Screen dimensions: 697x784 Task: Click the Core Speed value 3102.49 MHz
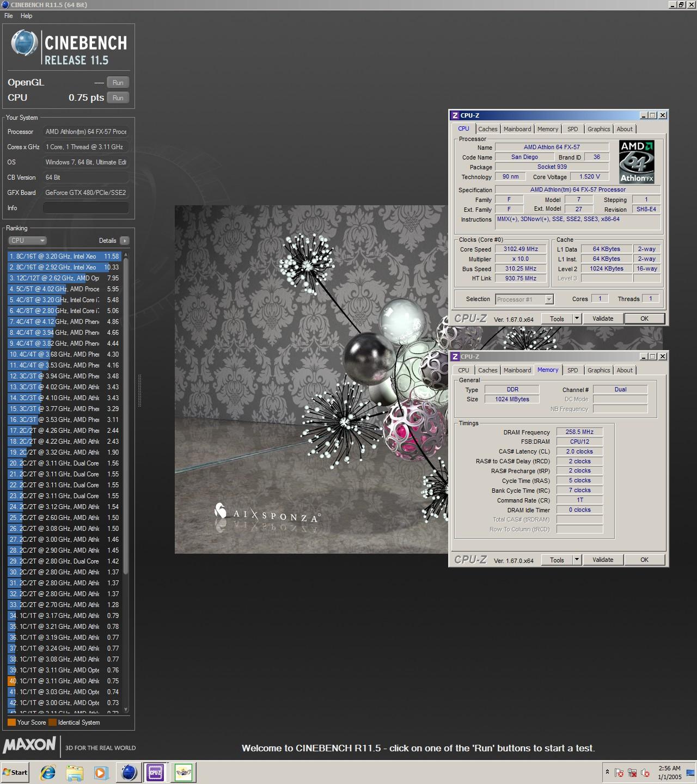521,249
